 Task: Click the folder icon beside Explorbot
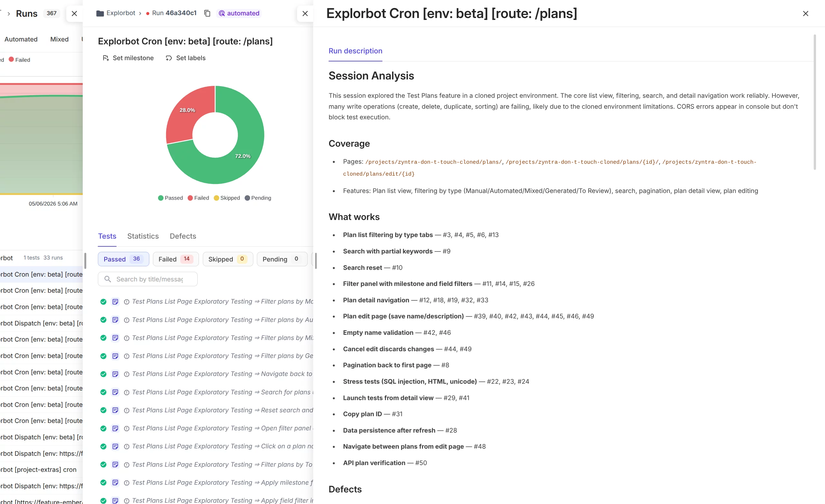[x=100, y=14]
